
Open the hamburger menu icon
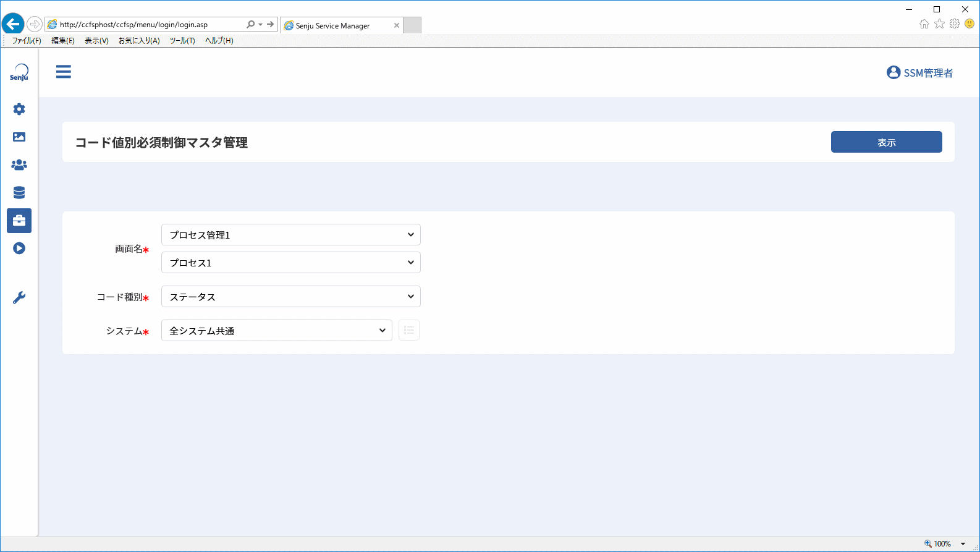point(64,72)
